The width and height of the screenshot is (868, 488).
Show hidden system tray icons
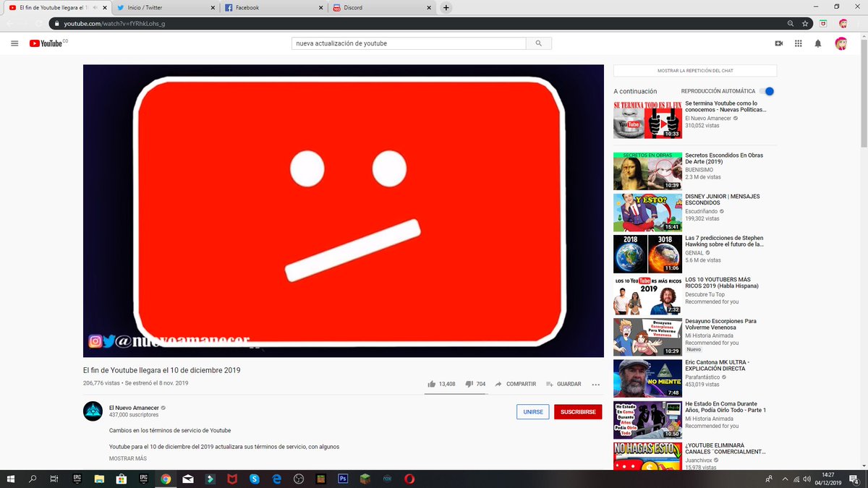[786, 479]
